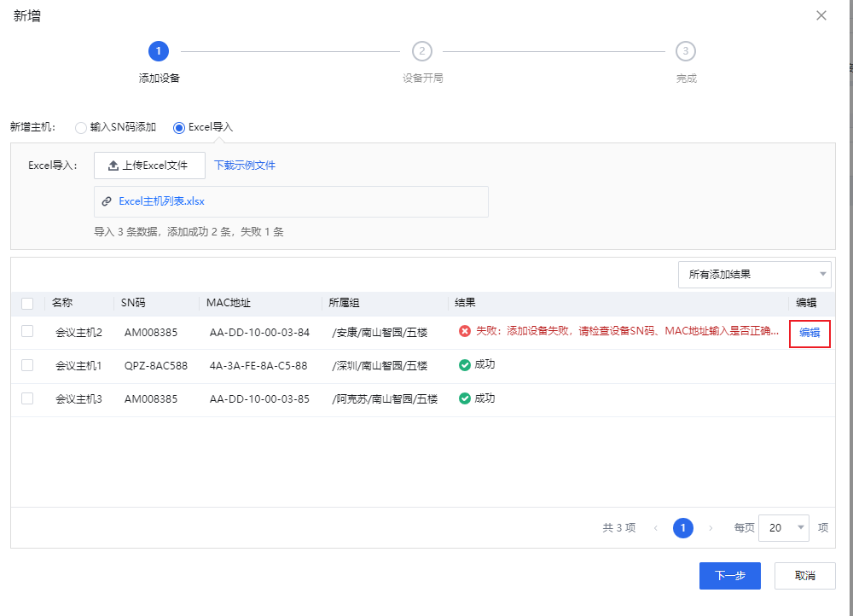The height and width of the screenshot is (616, 853).
Task: Click the step 2 设备开局 circle
Action: tap(421, 51)
